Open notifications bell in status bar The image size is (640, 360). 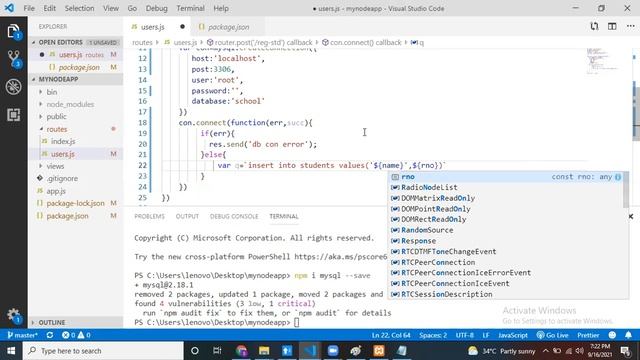tap(629, 335)
